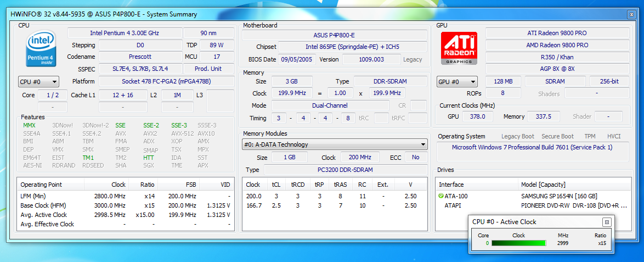This screenshot has height=262, width=644.
Task: Click the ASUS P4P800-E motherboard field
Action: click(335, 35)
